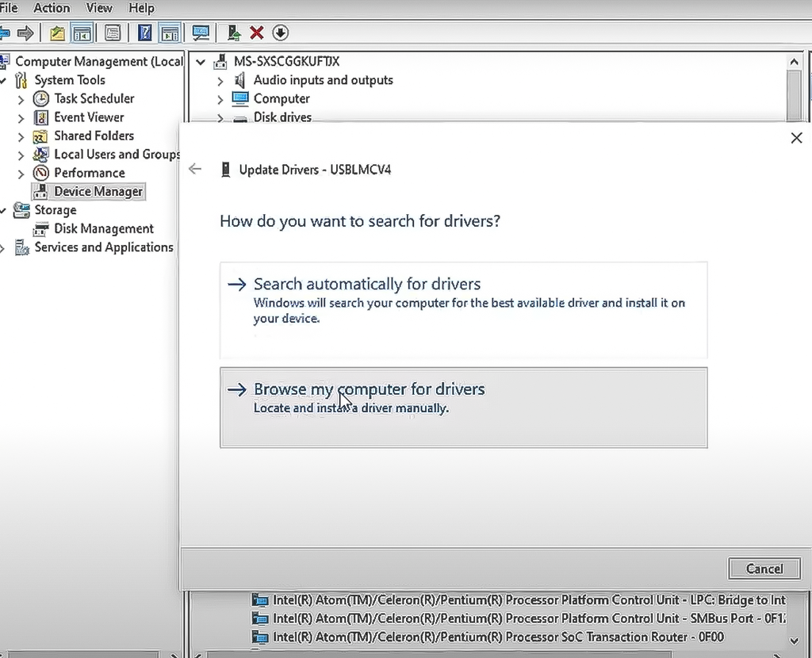The width and height of the screenshot is (812, 658).
Task: Click the Audio inputs and outputs speaker icon
Action: [x=239, y=80]
